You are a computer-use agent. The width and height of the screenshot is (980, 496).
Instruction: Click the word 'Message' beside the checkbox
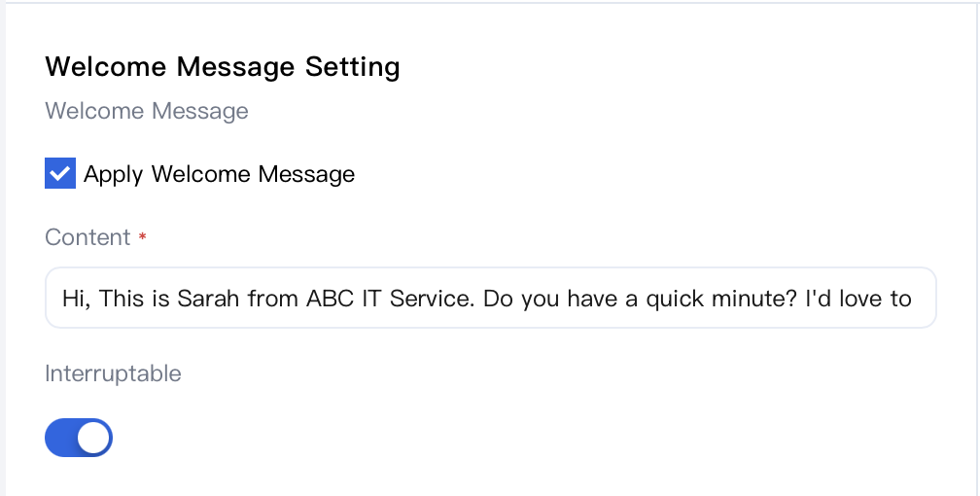coord(306,174)
